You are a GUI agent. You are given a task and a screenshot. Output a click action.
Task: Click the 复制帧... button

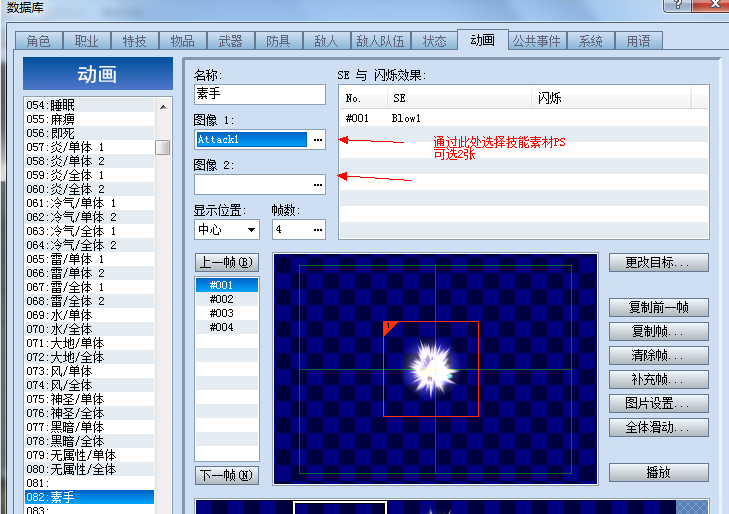pyautogui.click(x=659, y=332)
